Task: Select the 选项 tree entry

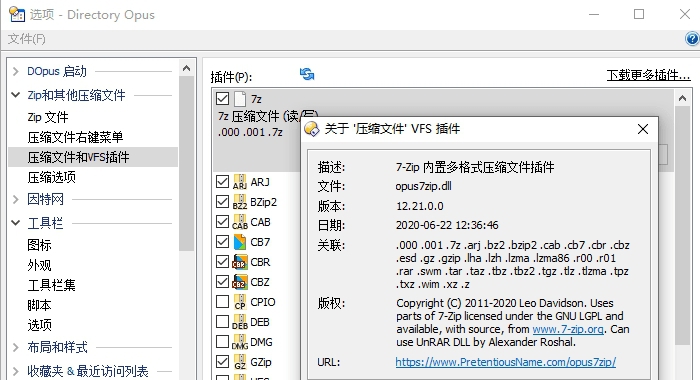Action: tap(39, 325)
